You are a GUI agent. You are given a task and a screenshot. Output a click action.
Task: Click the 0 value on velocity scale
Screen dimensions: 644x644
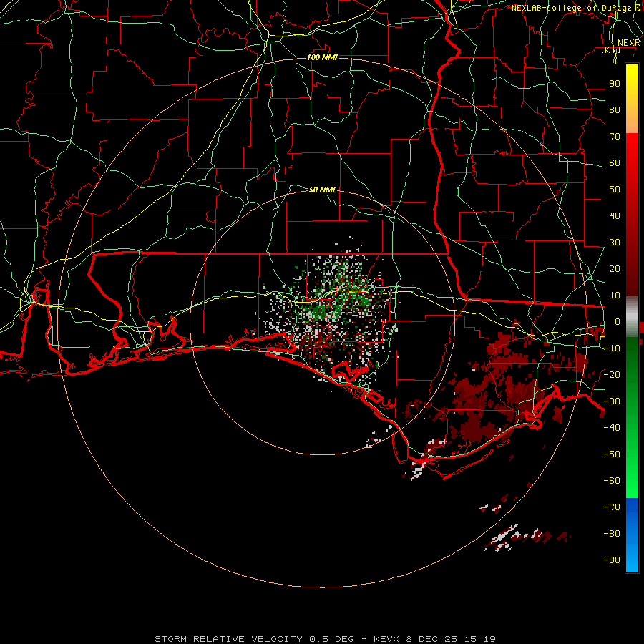click(618, 321)
